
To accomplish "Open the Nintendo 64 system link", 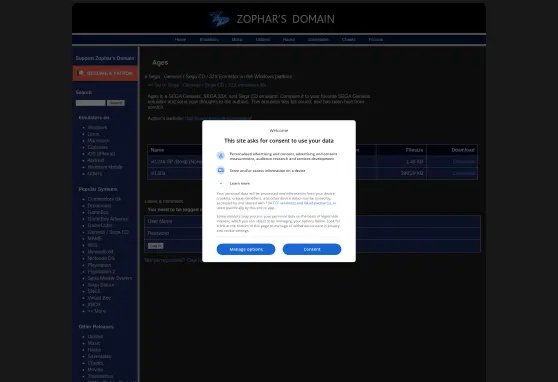I will point(100,252).
